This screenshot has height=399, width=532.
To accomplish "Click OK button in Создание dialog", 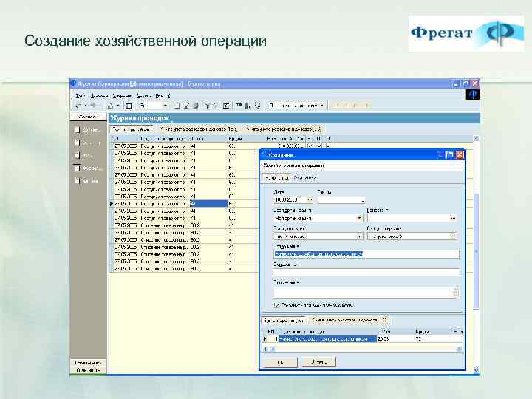I will pyautogui.click(x=281, y=362).
